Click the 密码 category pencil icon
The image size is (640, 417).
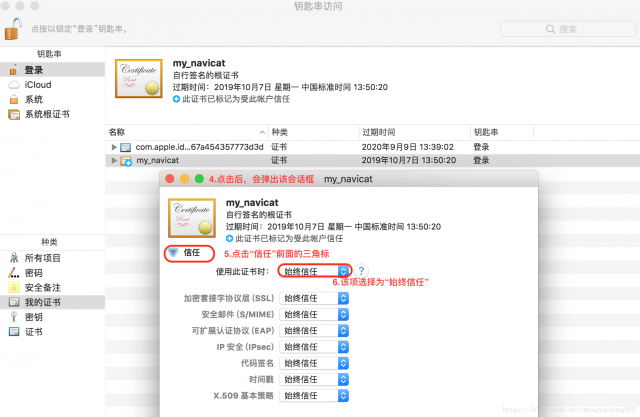point(14,273)
